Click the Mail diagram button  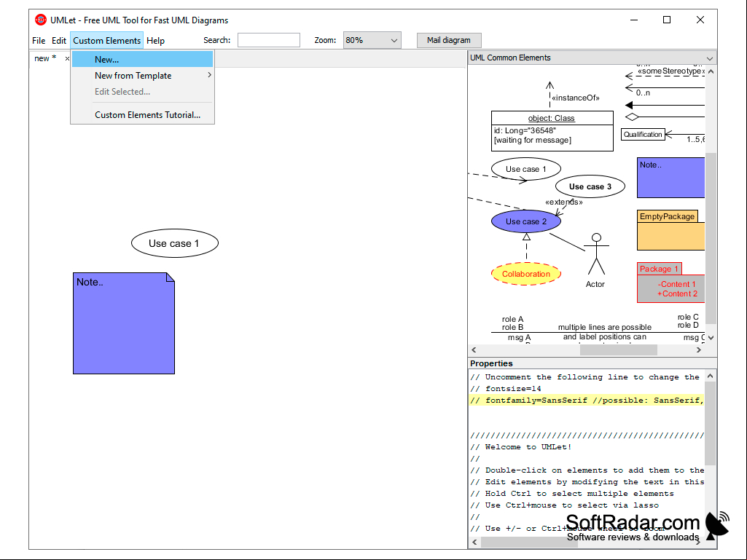449,40
